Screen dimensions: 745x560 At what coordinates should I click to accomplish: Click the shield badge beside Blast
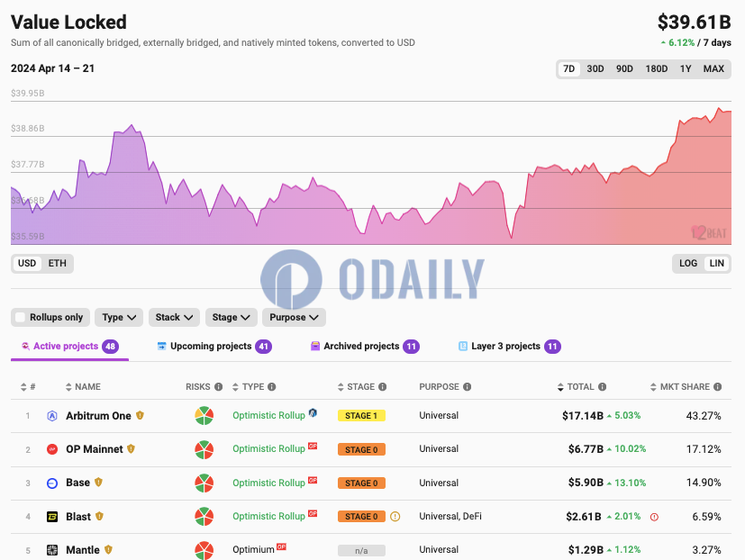pos(99,516)
